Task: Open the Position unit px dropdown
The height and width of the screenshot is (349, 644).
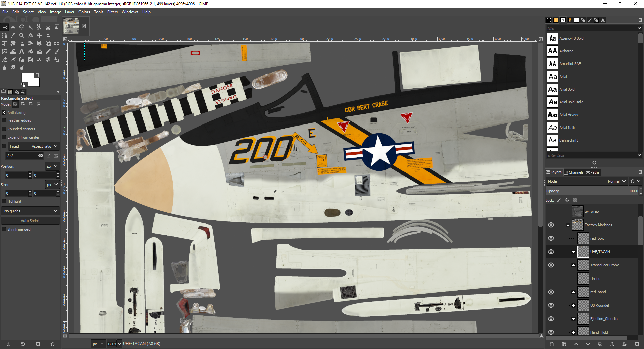Action: point(52,166)
